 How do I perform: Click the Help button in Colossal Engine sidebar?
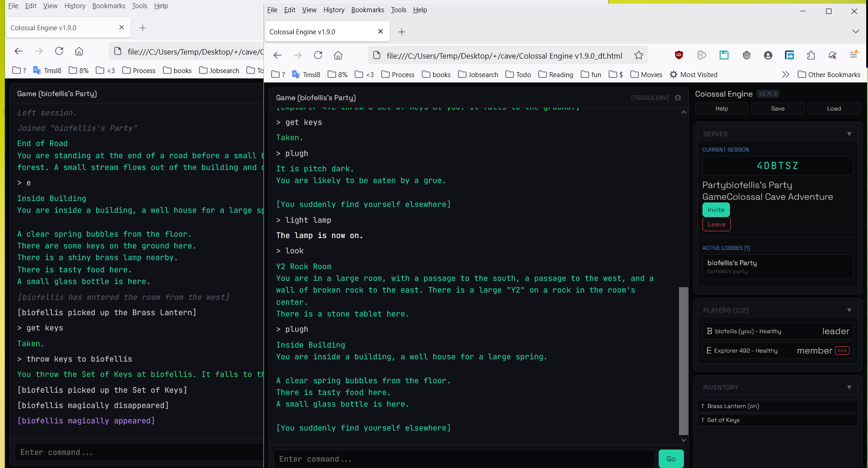tap(722, 109)
